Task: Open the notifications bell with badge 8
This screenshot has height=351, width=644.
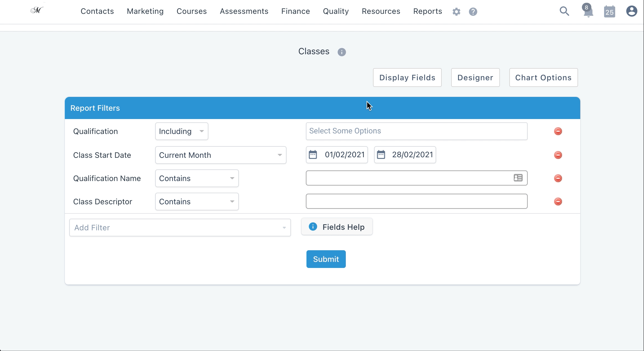Action: tap(588, 11)
